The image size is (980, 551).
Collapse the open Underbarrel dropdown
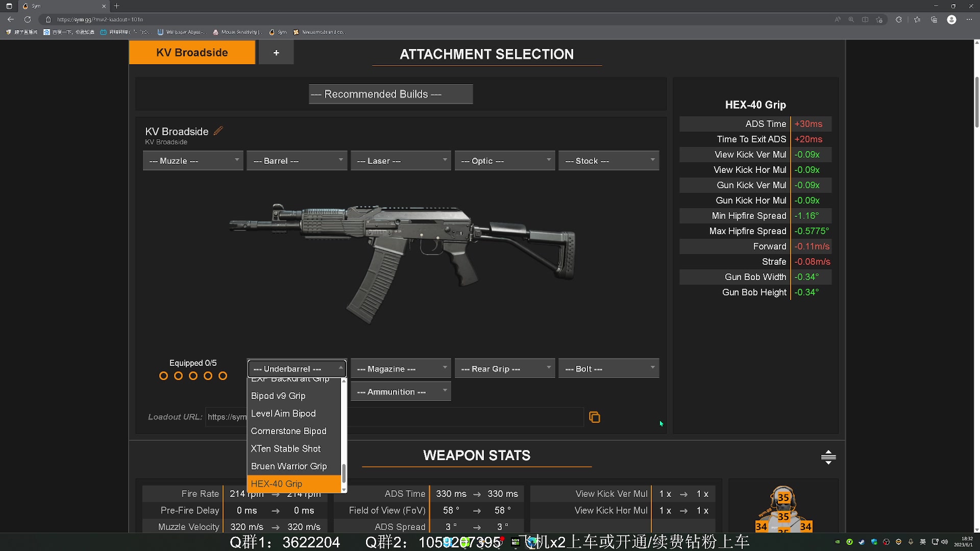click(x=297, y=368)
